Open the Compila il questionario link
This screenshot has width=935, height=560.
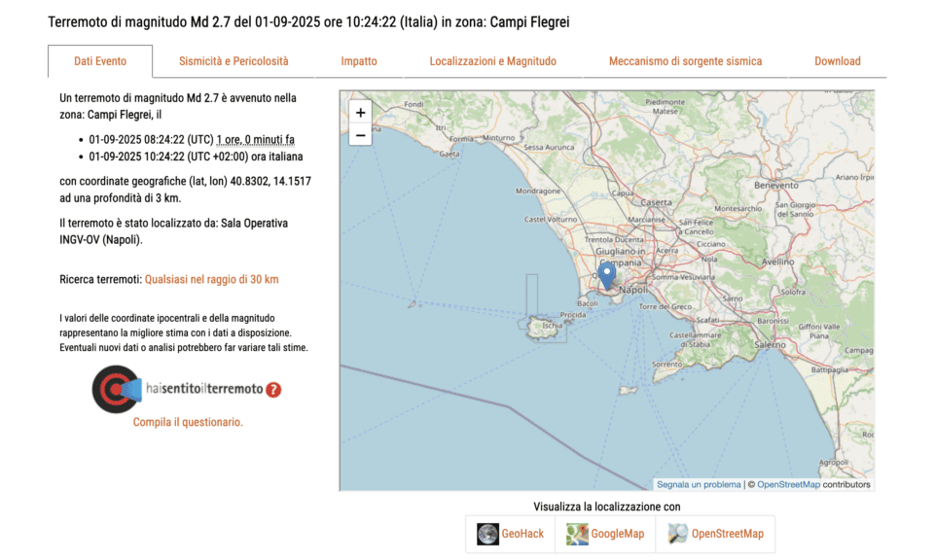coord(188,422)
